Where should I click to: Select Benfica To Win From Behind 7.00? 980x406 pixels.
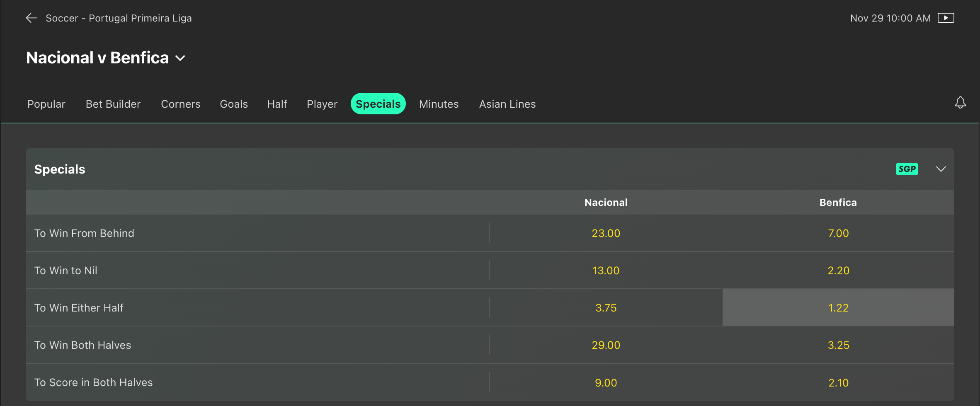838,233
